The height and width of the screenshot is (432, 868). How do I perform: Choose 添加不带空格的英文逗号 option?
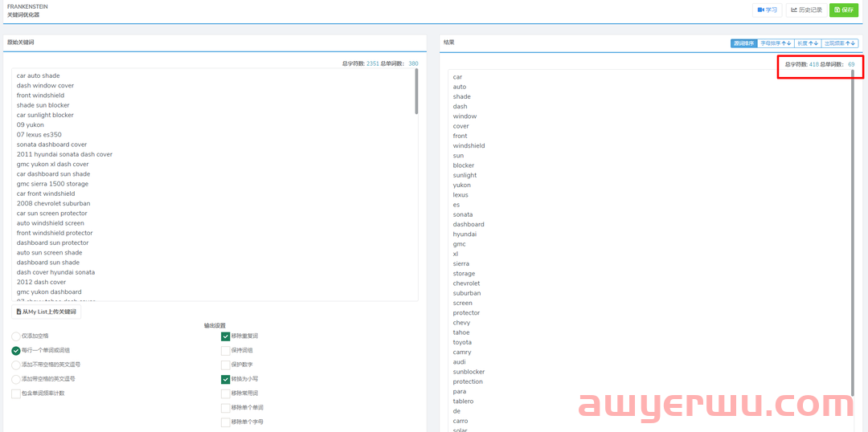point(16,365)
